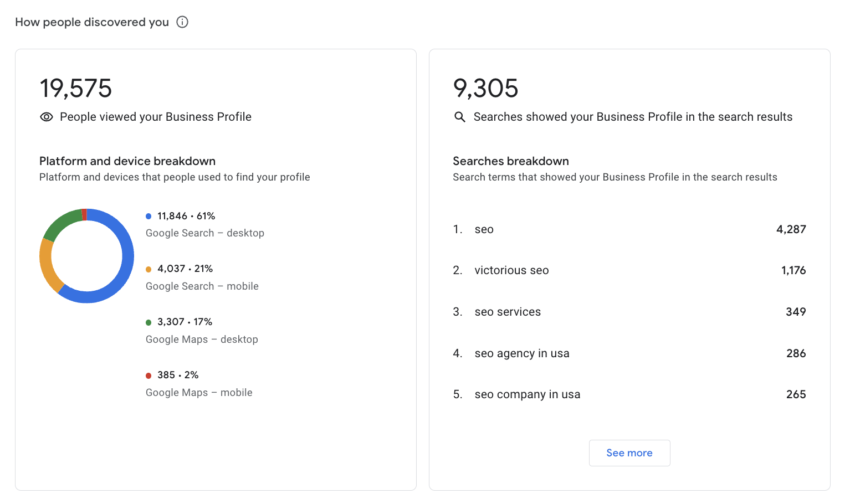The width and height of the screenshot is (850, 504).
Task: Click the orange segment of the donut chart
Action: pyautogui.click(x=47, y=266)
